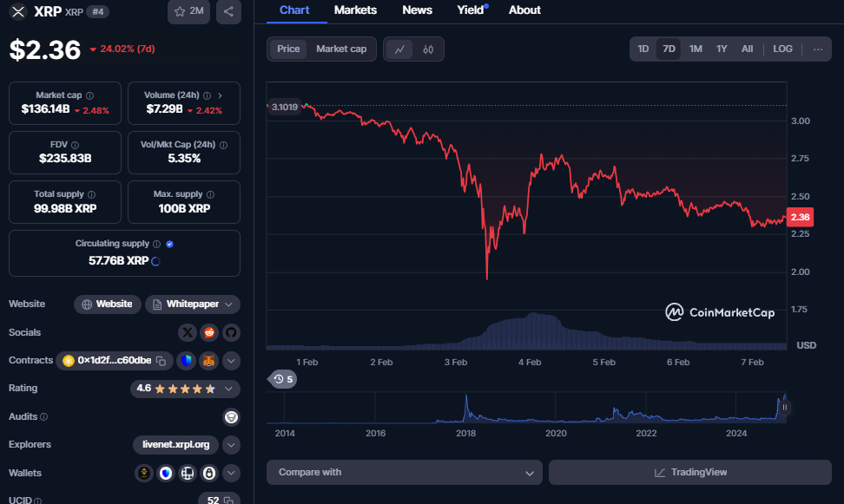Toggle LOG scale on chart

coord(782,49)
